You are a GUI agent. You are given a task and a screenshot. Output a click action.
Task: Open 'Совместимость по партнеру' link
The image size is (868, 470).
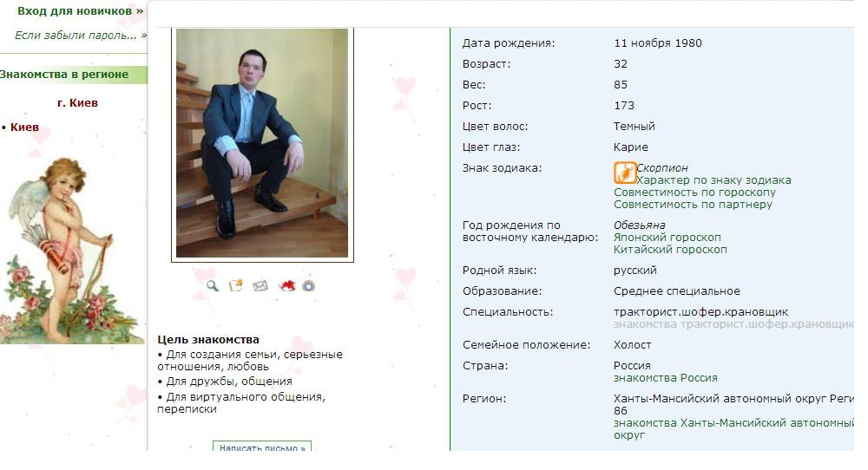pos(693,205)
